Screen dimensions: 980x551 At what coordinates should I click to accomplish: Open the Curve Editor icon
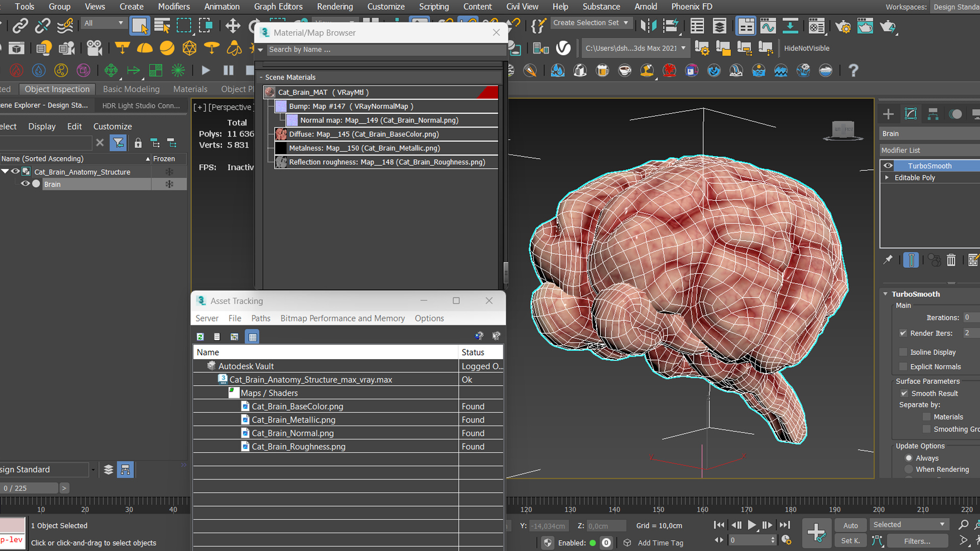tap(768, 26)
